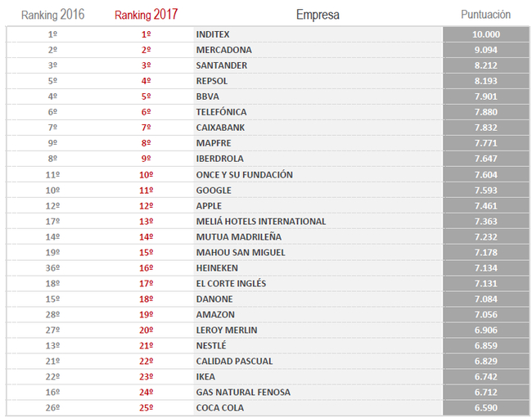Click the 25º ranking 2017 link for COCA COLA
Image resolution: width=532 pixels, height=418 pixels.
click(x=146, y=408)
